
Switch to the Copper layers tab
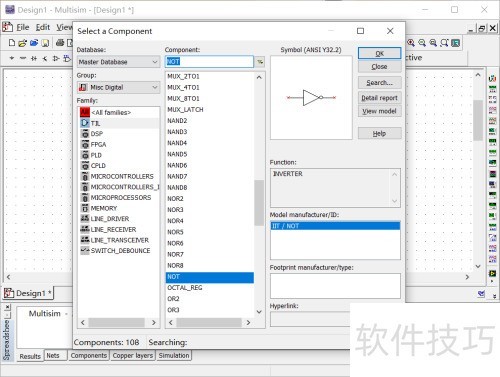click(x=133, y=356)
